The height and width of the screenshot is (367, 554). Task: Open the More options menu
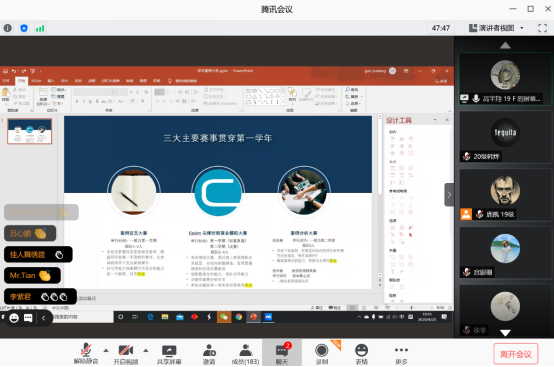click(401, 354)
